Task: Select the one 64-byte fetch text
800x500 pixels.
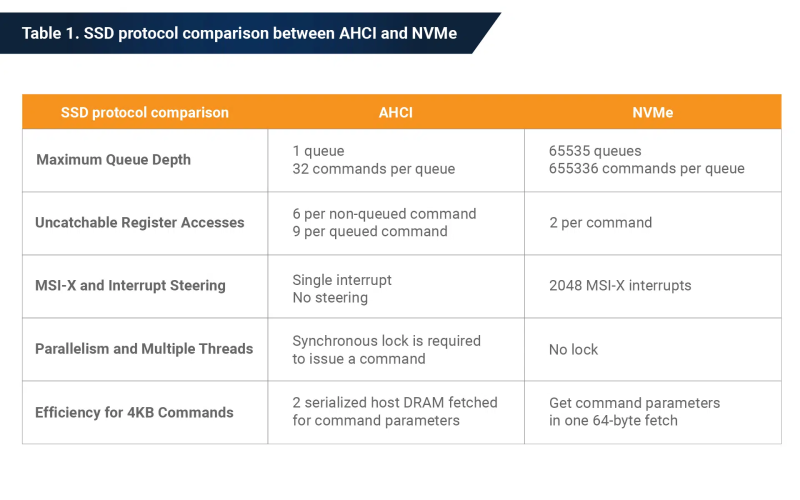Action: click(x=620, y=420)
